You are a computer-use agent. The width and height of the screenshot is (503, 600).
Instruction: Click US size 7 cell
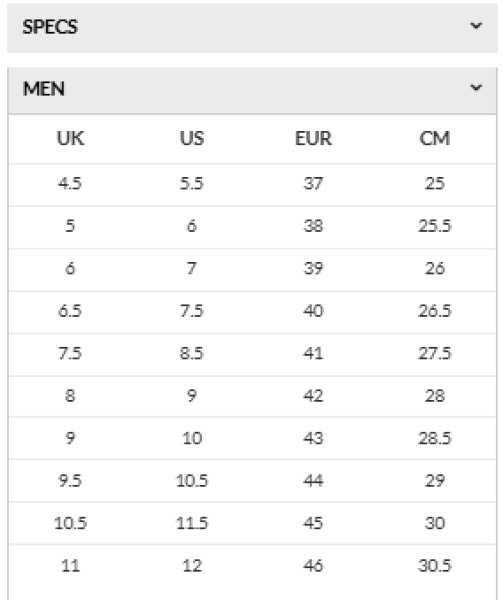192,268
